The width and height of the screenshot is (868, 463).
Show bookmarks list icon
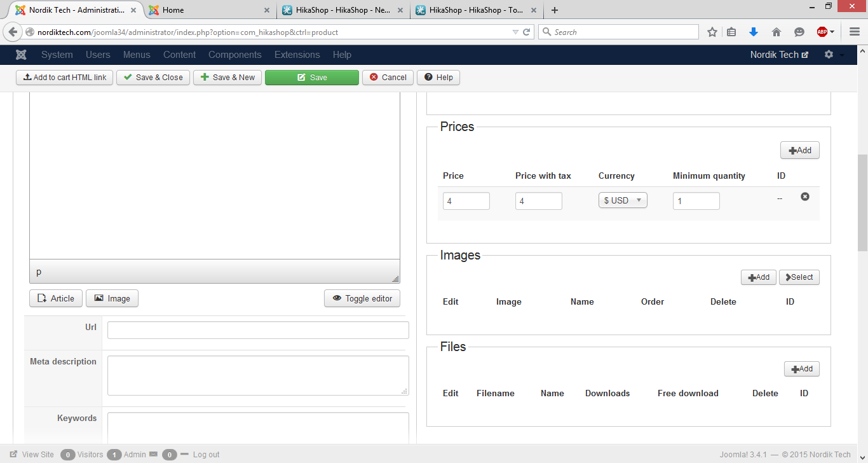click(731, 32)
